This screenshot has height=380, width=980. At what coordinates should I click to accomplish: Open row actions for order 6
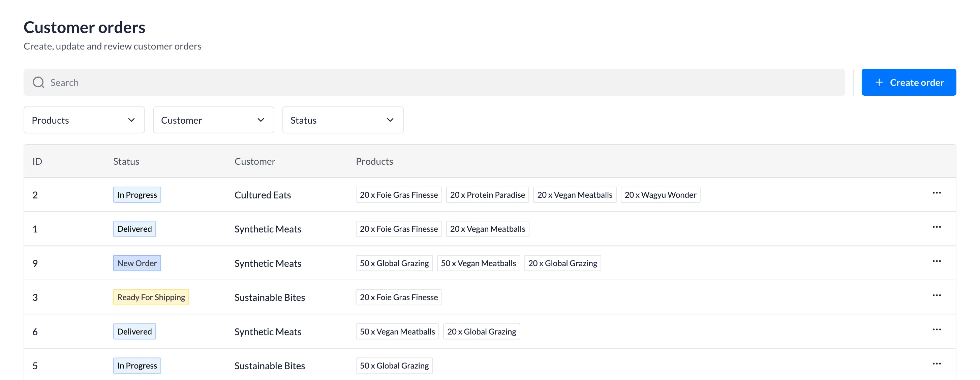[936, 330]
